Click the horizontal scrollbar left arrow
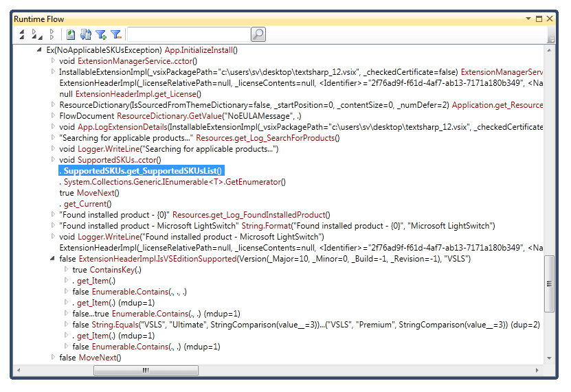This screenshot has width=571, height=392. pyautogui.click(x=18, y=370)
